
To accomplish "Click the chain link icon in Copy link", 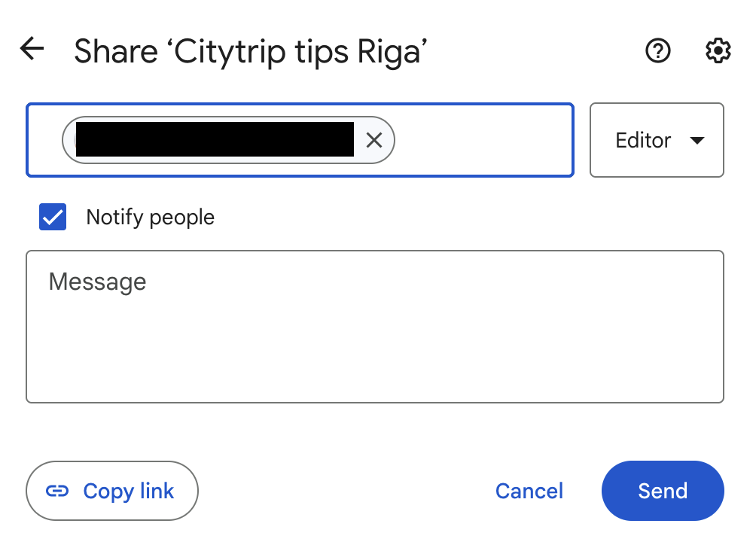I will point(57,491).
